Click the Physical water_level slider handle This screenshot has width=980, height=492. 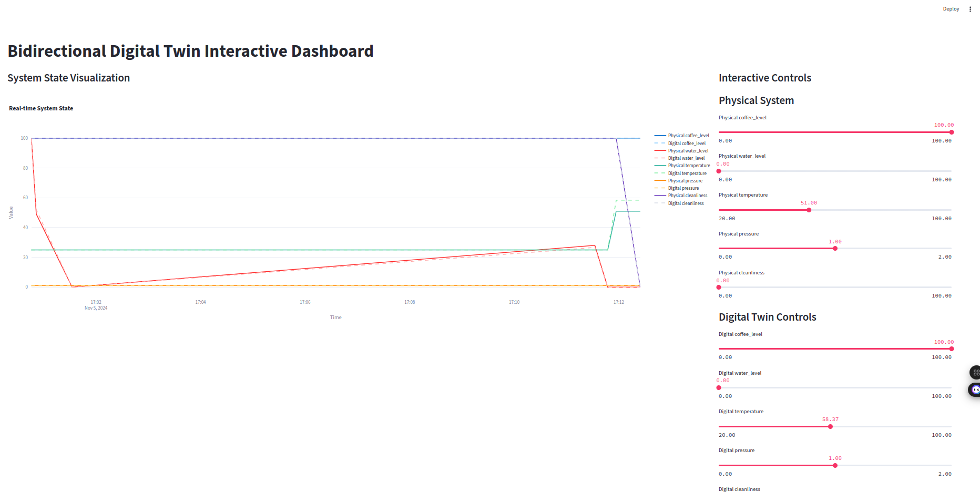(x=719, y=171)
